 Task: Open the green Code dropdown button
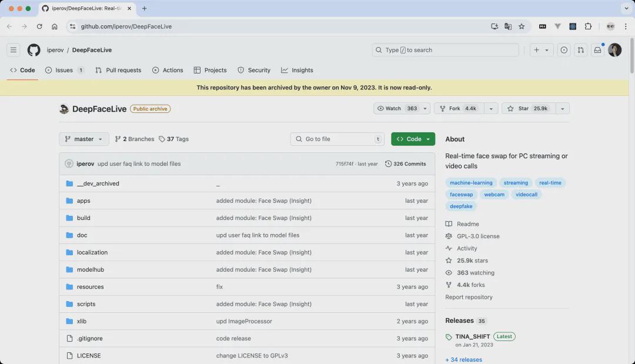pyautogui.click(x=413, y=139)
